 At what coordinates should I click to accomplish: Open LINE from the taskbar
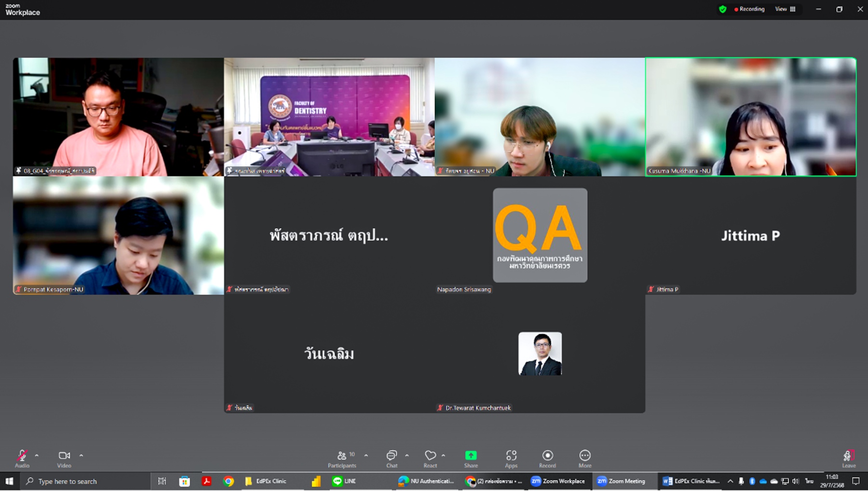(344, 481)
